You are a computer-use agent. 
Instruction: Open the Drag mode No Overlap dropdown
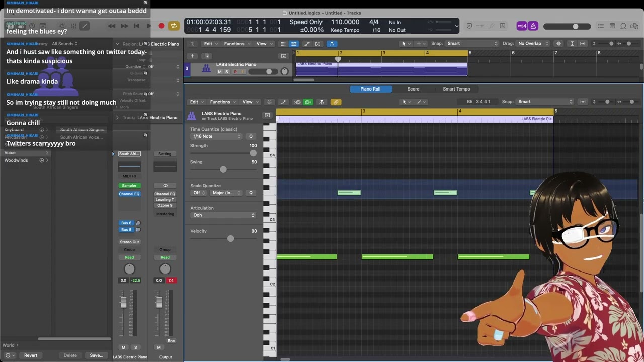pyautogui.click(x=533, y=44)
